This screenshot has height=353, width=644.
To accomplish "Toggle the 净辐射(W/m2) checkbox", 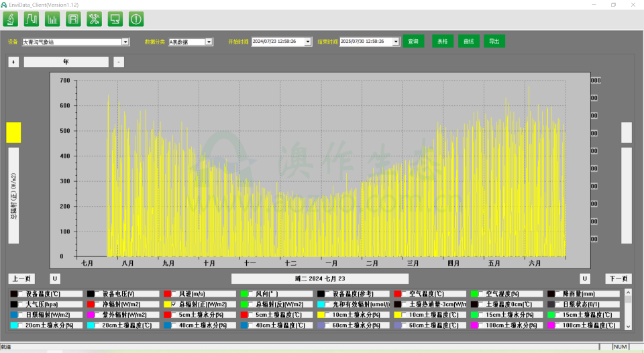I will click(x=97, y=305).
